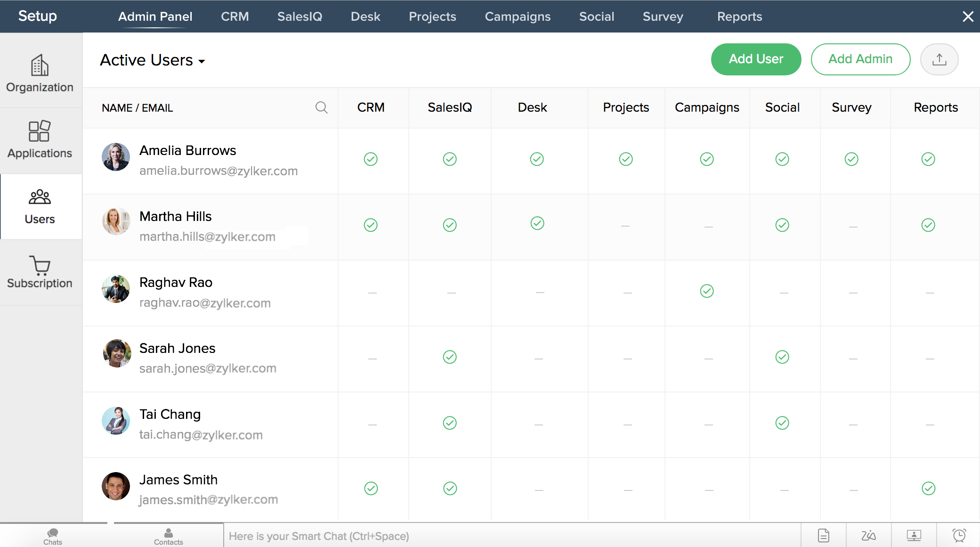Open the Contacts tab at bottom
Screen dimensions: 980x547
click(x=168, y=536)
